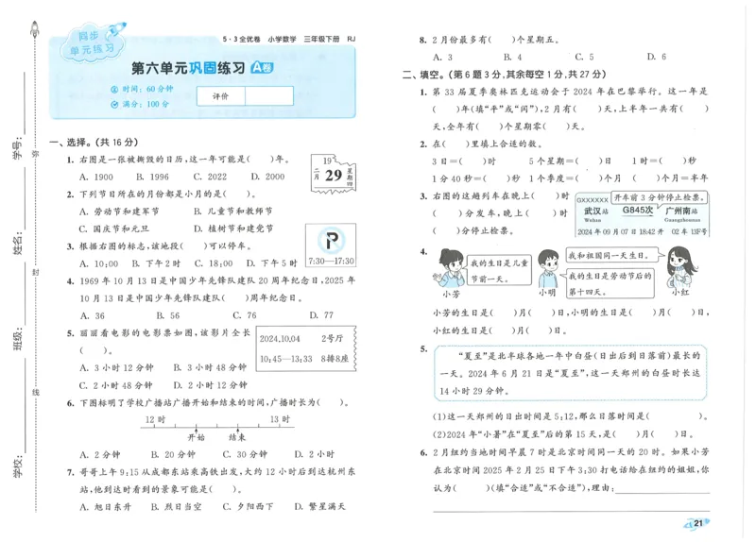Click the page number 21

(698, 523)
